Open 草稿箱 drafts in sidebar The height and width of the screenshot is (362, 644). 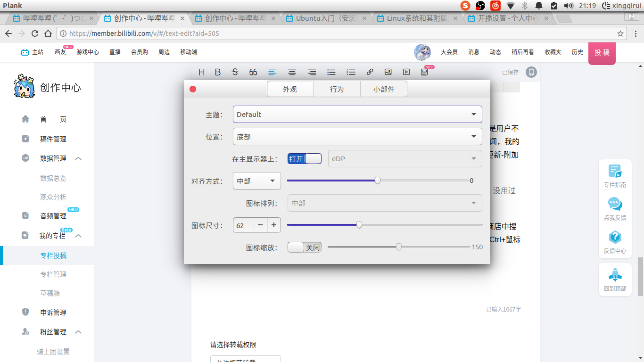50,293
